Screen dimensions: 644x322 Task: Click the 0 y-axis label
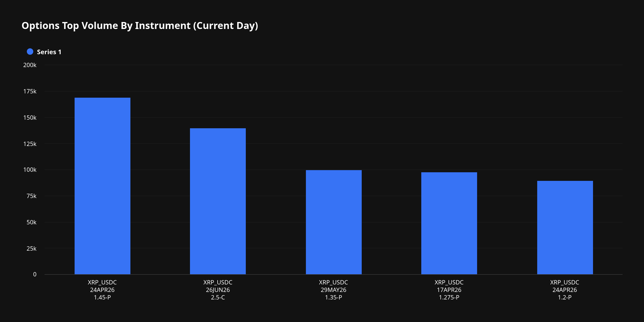[35, 275]
